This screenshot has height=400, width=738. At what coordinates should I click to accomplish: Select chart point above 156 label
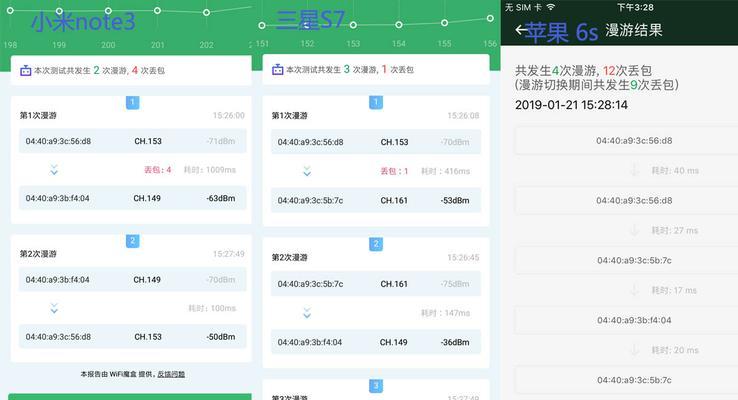point(490,18)
